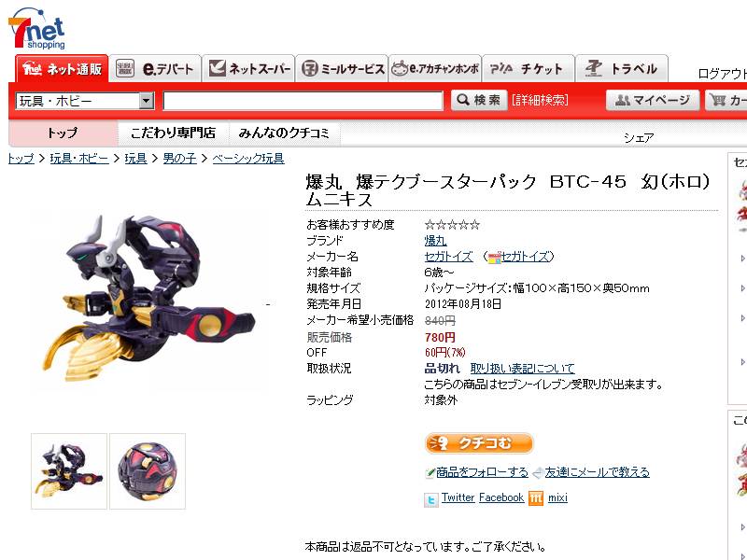Select the みんなのクチコミ menu item
This screenshot has height=560, width=747.
pos(285,133)
